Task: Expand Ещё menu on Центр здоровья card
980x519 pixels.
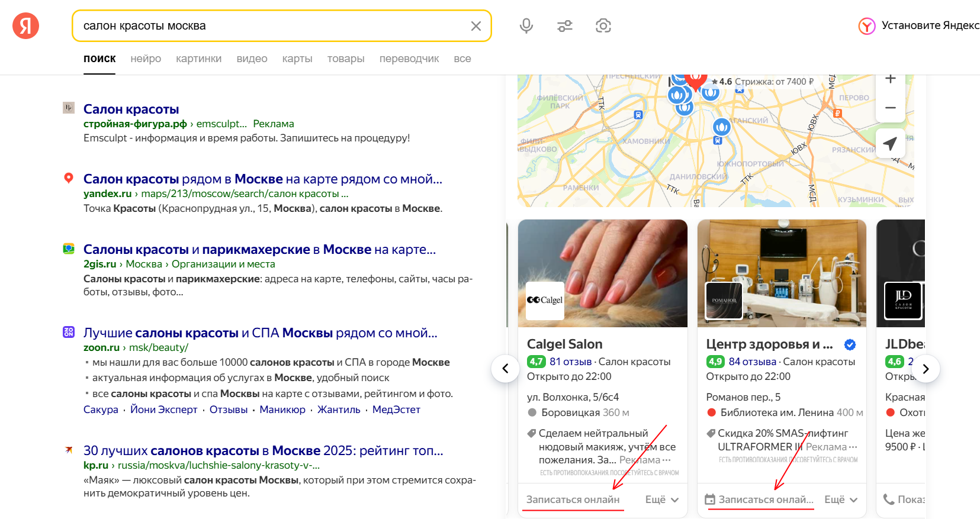Action: click(841, 499)
